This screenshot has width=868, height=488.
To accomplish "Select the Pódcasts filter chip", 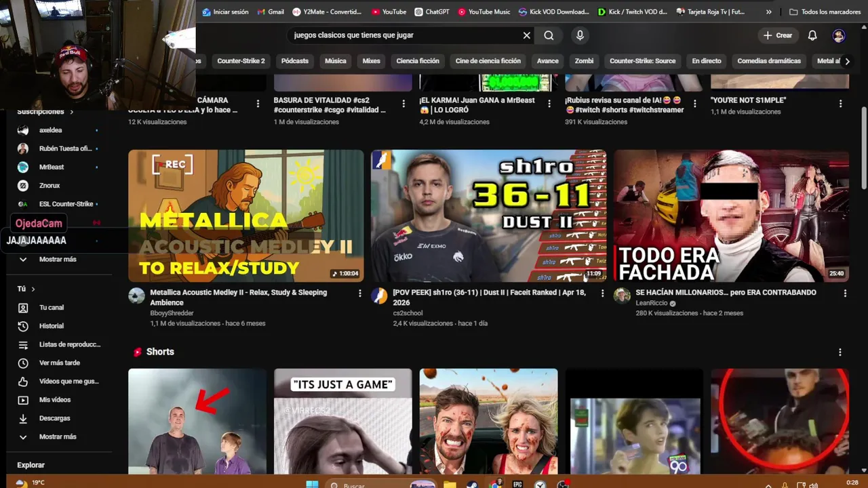I will point(295,61).
